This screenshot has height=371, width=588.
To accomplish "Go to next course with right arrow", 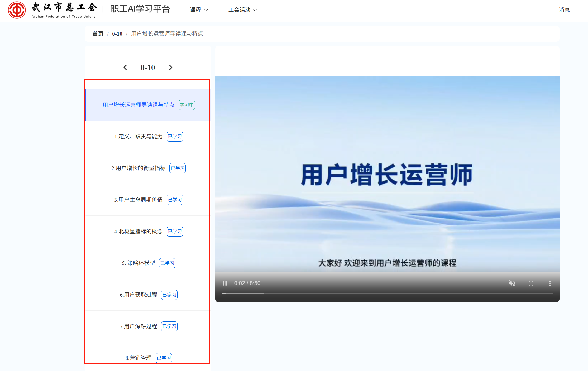I will (x=171, y=68).
